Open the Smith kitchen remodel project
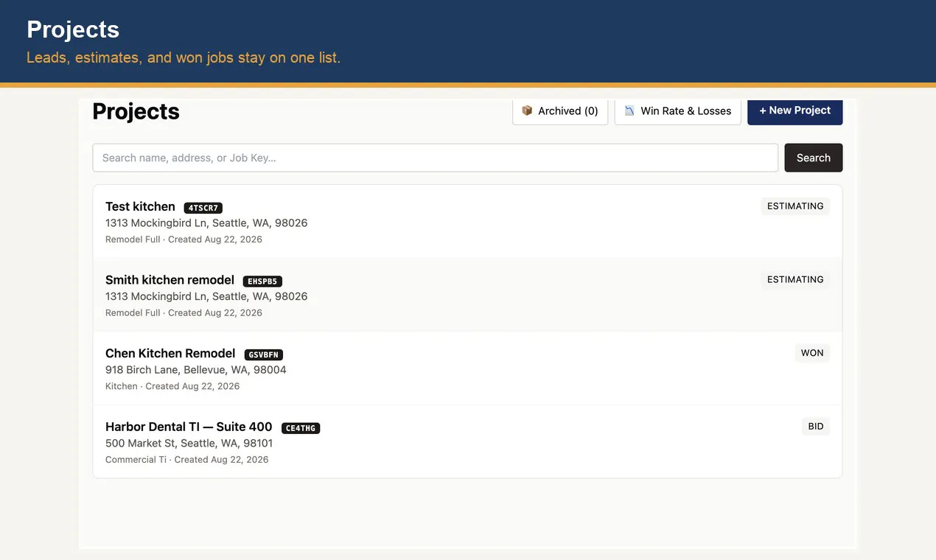 pyautogui.click(x=467, y=295)
